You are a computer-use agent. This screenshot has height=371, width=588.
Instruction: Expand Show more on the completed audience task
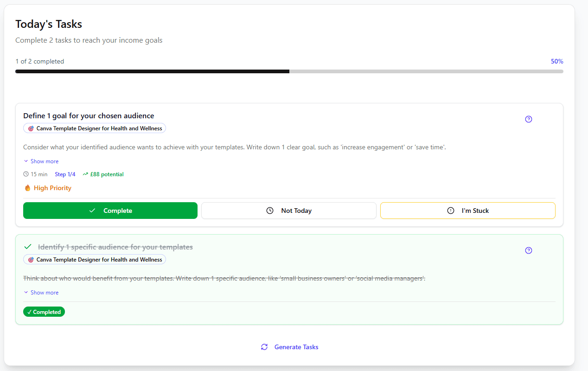[x=41, y=292]
